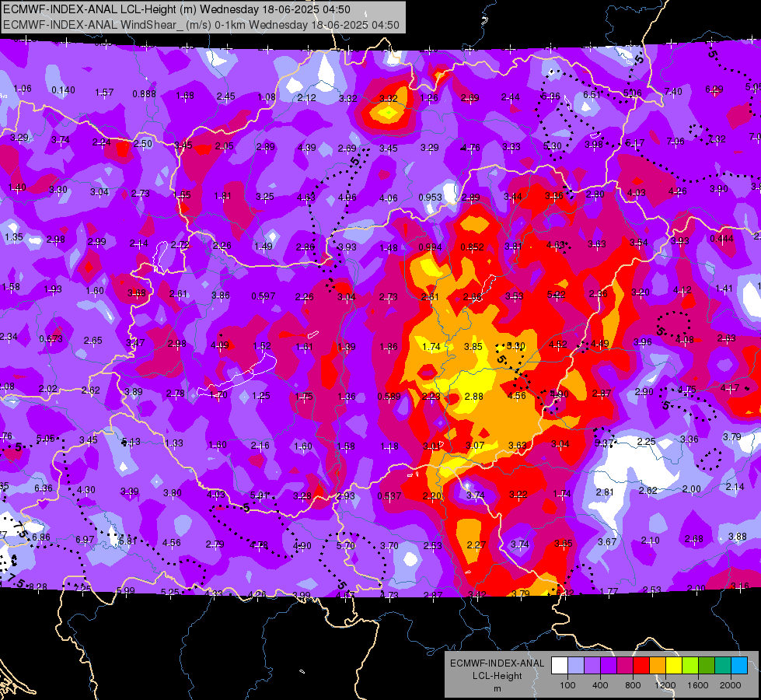Click the wind shear value 6.51
Image resolution: width=761 pixels, height=700 pixels.
592,94
